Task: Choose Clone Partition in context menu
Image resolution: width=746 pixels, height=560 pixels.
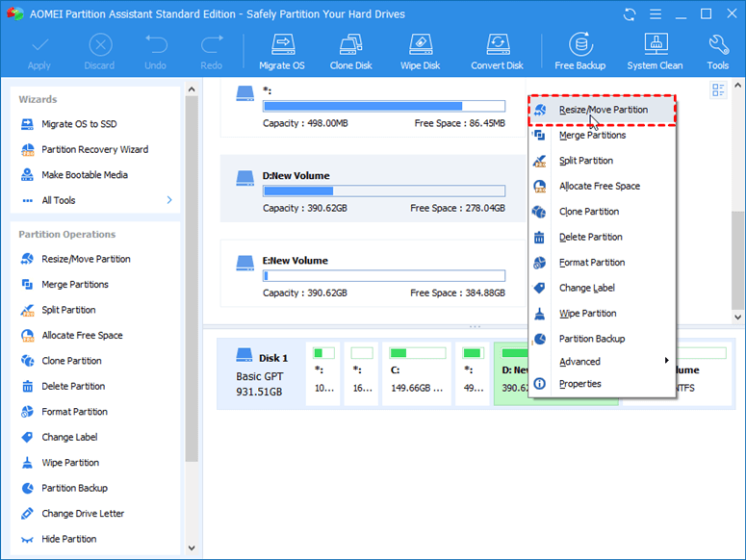Action: pyautogui.click(x=602, y=212)
